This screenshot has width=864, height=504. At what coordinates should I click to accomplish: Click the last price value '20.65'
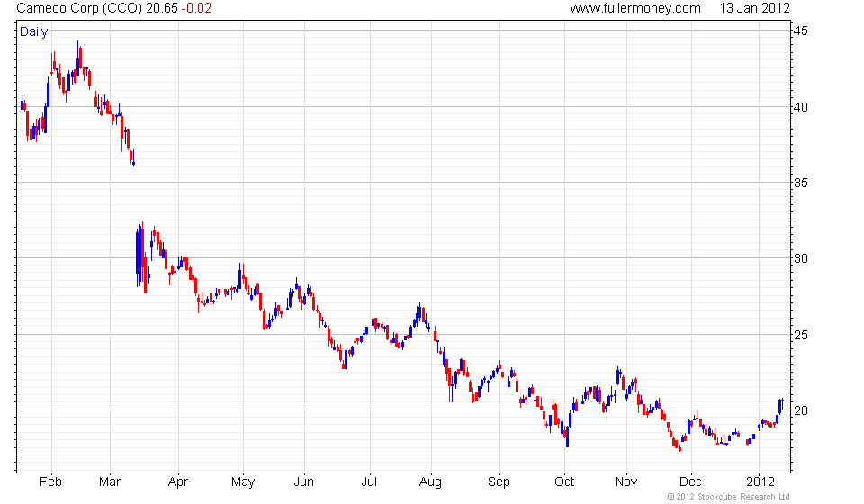coord(161,8)
